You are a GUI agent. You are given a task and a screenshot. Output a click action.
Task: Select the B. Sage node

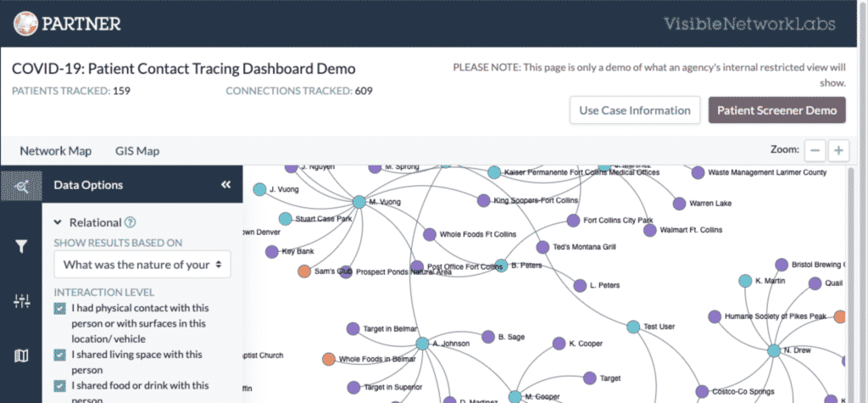[x=488, y=337]
